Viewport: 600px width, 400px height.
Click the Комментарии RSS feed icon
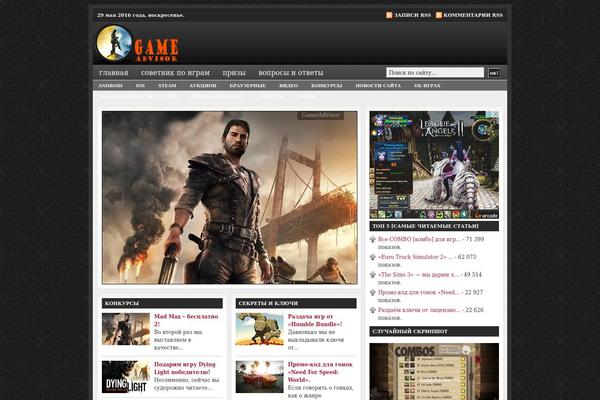tap(439, 15)
